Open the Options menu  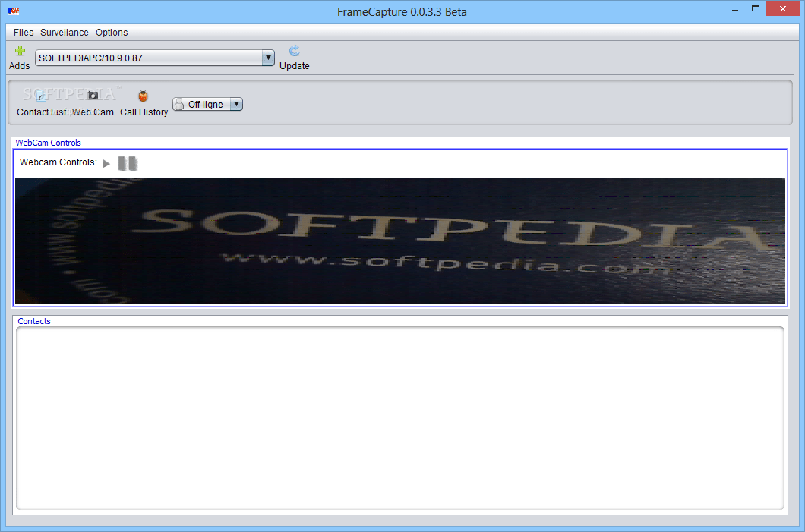(112, 33)
